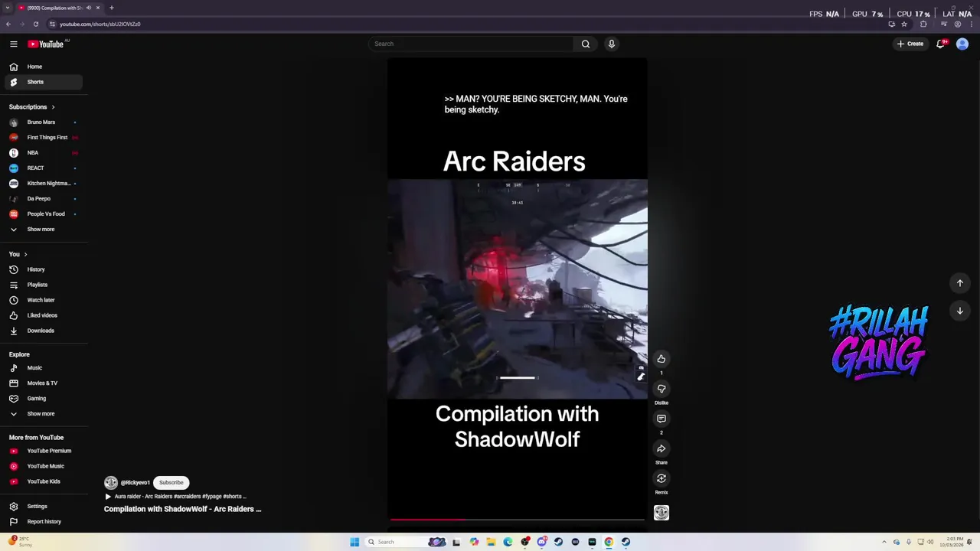This screenshot has height=551, width=980.
Task: Open Music in Explore
Action: 44,368
